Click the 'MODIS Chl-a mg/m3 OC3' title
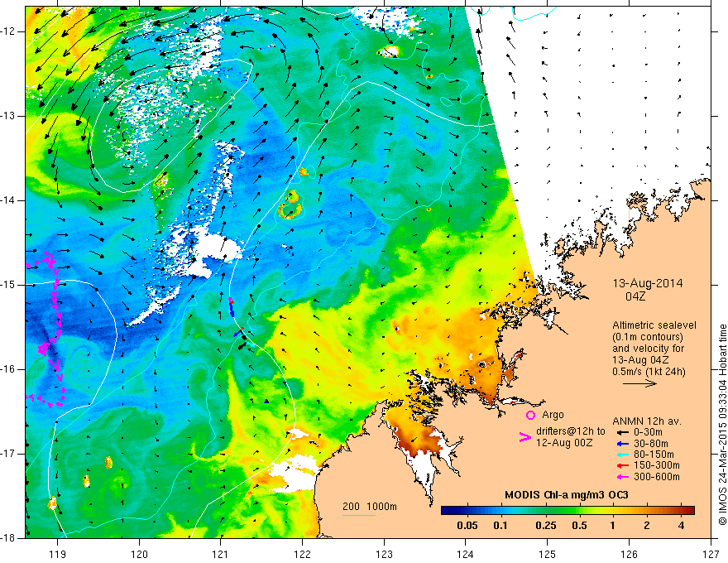Viewport: 728px width, 563px height. (567, 495)
